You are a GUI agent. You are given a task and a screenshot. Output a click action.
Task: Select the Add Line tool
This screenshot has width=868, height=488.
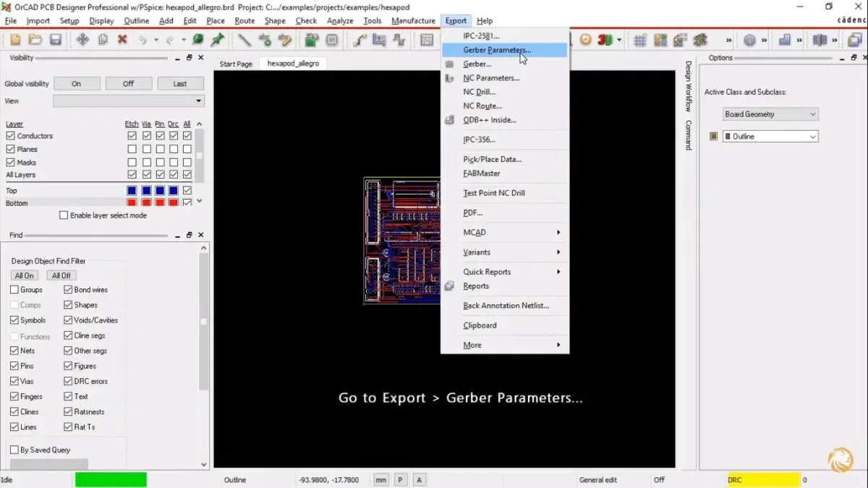pos(244,40)
